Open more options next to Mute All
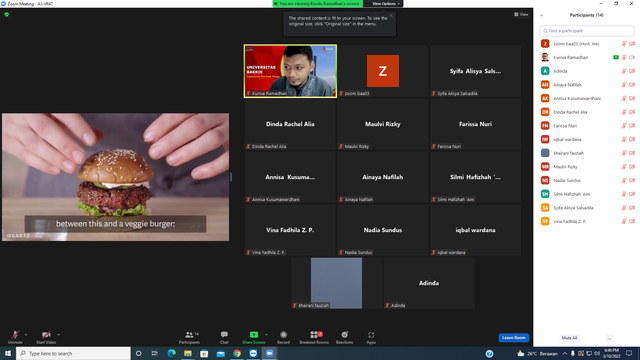The width and height of the screenshot is (640, 360). pos(609,338)
